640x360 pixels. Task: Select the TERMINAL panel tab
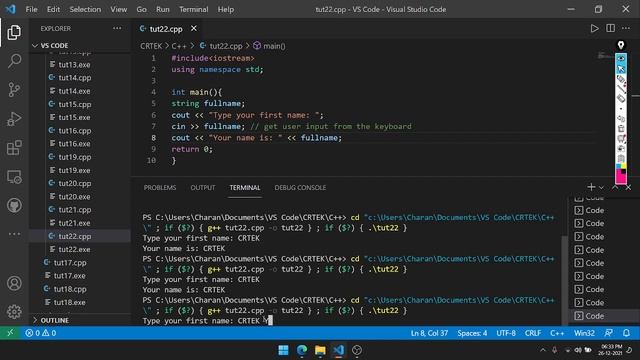point(244,187)
